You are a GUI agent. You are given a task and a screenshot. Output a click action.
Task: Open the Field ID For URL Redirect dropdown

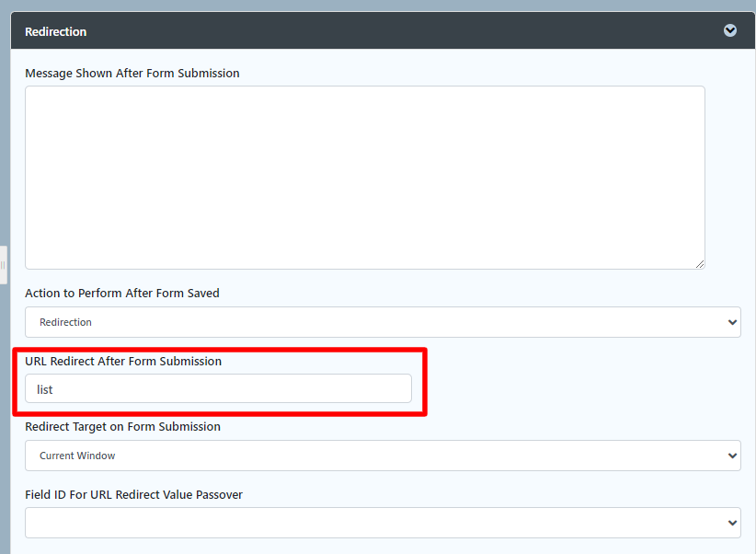tap(383, 523)
